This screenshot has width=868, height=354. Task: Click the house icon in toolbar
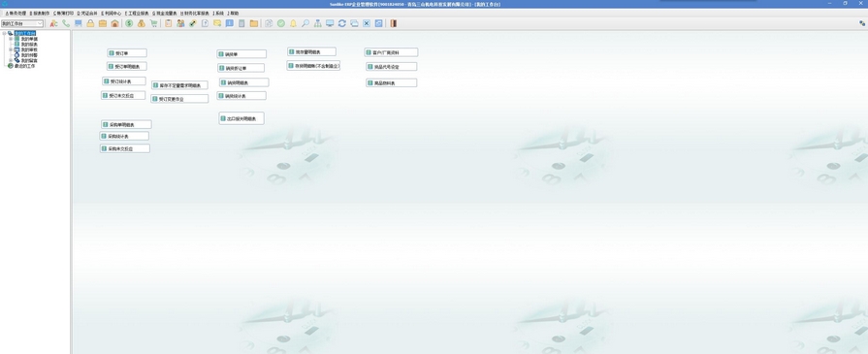tap(114, 23)
